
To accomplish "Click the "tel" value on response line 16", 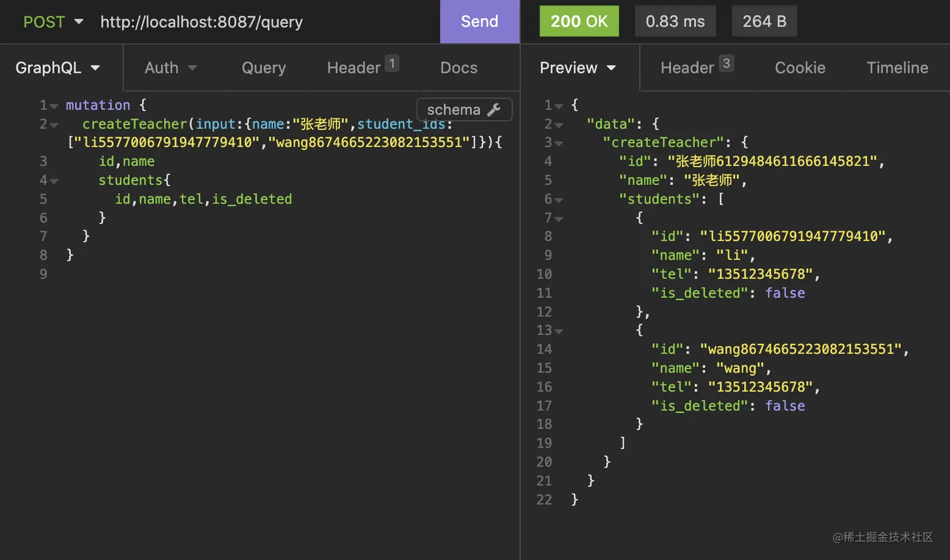I will [x=760, y=387].
